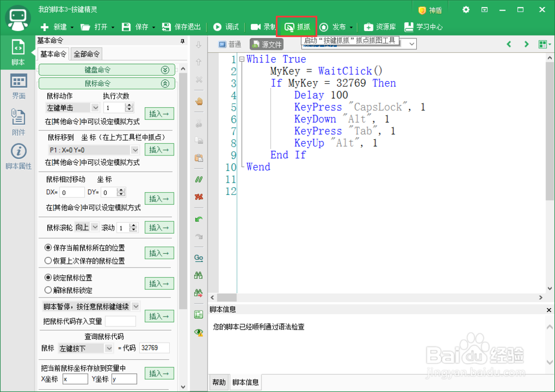Switch to the 全部命令 tab
Viewport: 555px width, 392px height.
tap(87, 54)
